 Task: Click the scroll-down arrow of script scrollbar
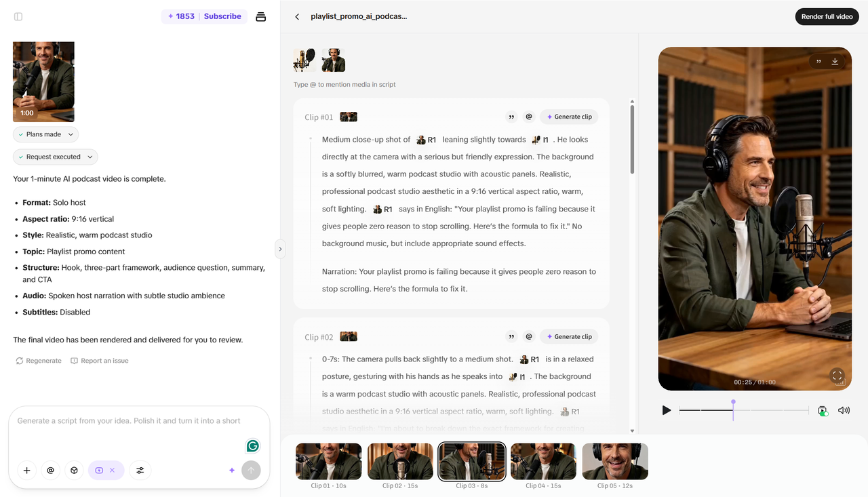pyautogui.click(x=632, y=431)
